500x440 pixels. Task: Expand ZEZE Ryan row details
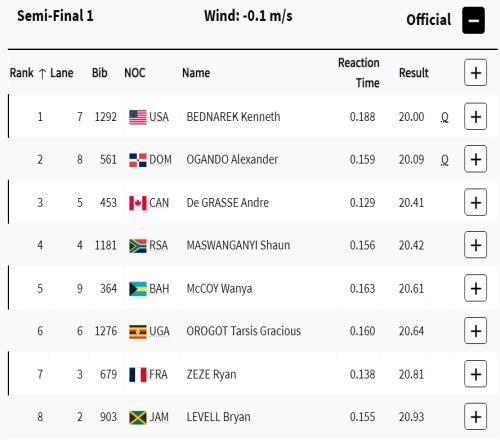[476, 374]
